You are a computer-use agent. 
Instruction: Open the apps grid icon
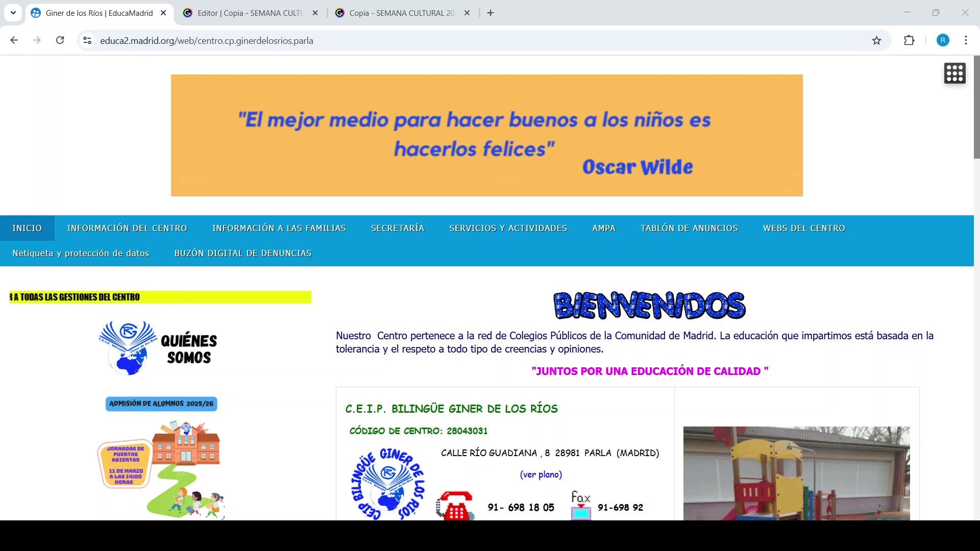click(954, 73)
